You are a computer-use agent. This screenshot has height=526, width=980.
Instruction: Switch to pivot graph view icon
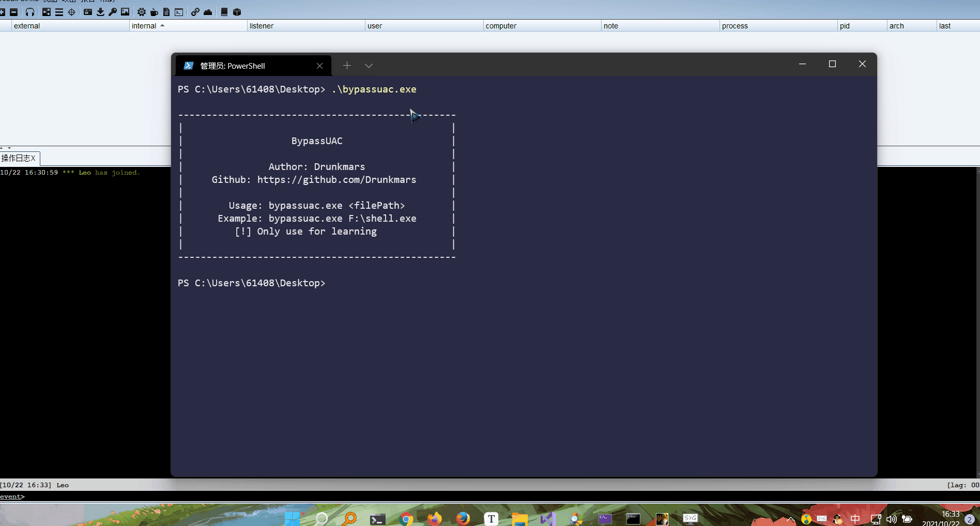click(47, 12)
